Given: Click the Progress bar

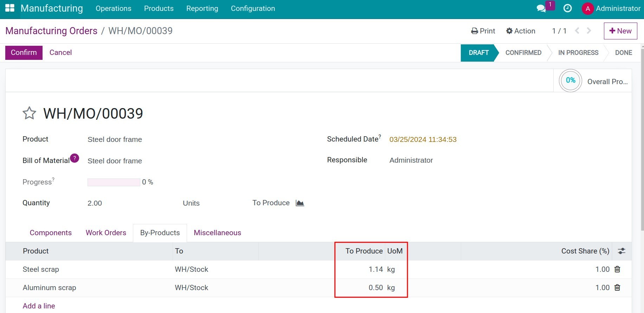Looking at the screenshot, I should click(114, 182).
